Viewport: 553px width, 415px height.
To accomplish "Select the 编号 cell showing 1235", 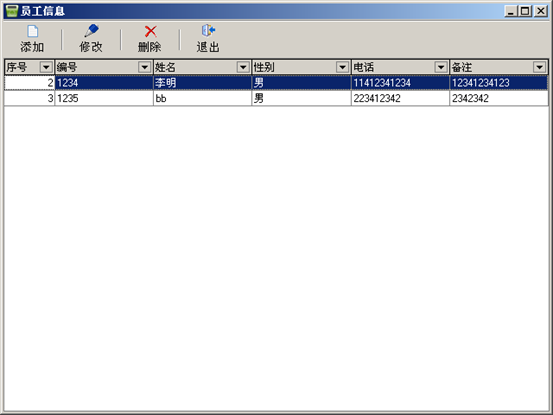I will click(104, 98).
